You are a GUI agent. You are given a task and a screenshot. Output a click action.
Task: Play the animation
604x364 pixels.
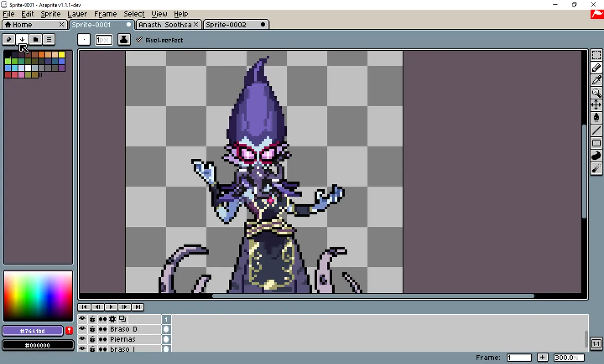(x=110, y=307)
